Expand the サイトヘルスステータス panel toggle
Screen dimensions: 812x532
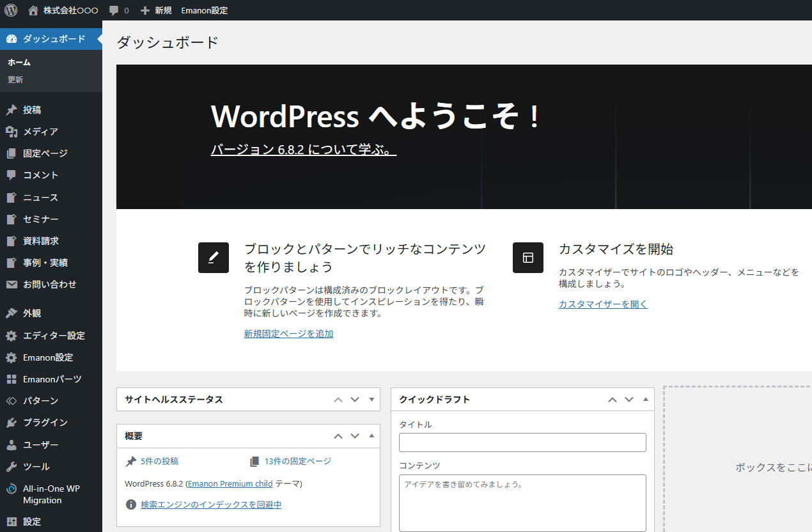coord(371,400)
